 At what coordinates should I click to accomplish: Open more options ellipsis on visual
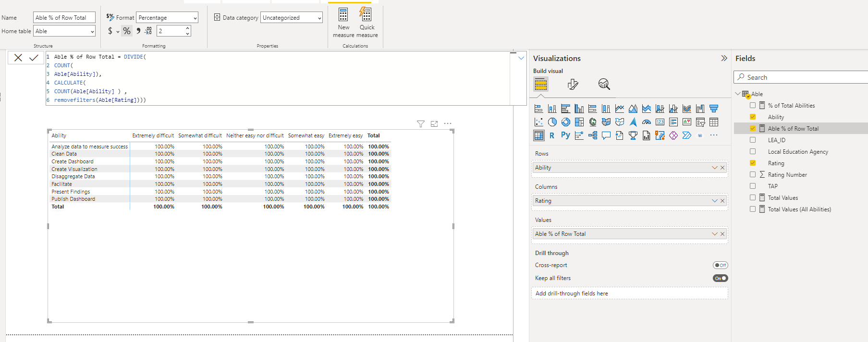[x=448, y=123]
